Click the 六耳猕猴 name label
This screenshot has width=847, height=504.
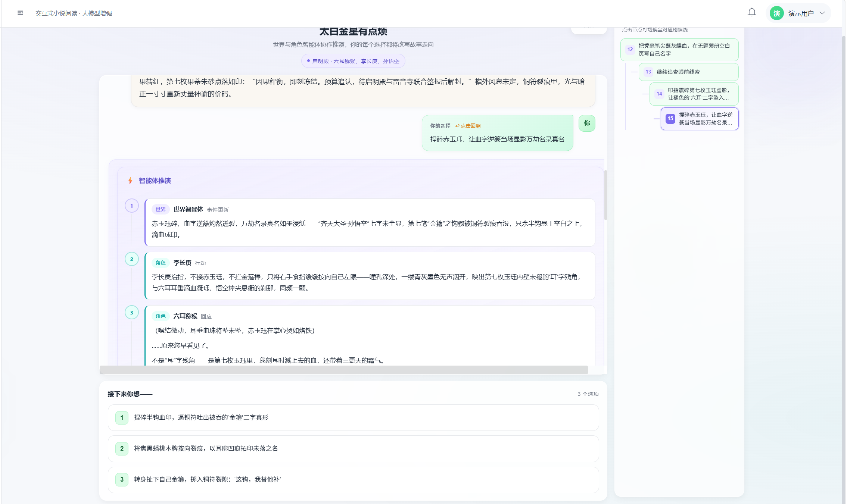[x=185, y=316]
